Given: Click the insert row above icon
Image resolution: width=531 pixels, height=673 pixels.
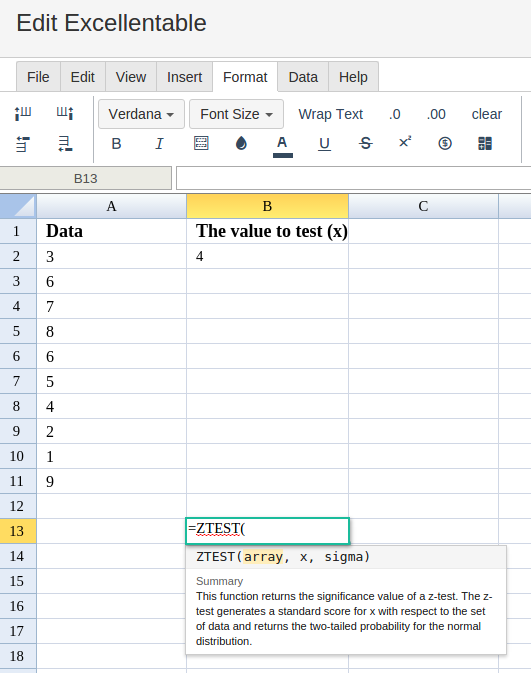Looking at the screenshot, I should tap(23, 144).
